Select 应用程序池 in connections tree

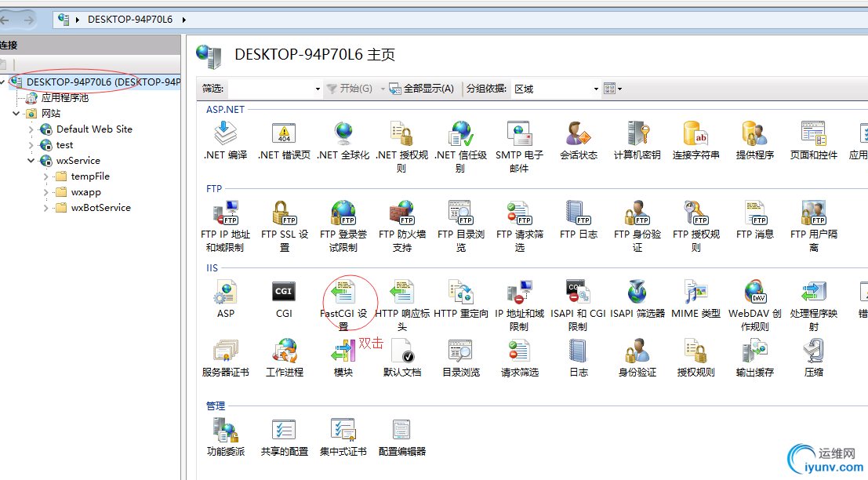tap(65, 98)
